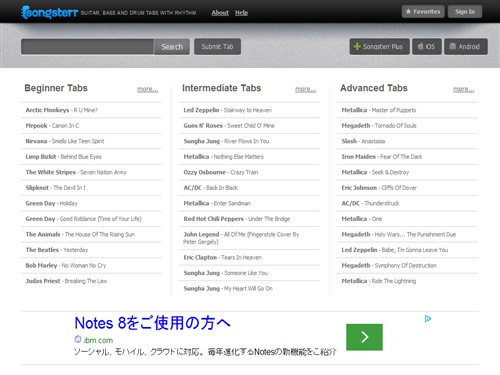Click the Songsterr logo
The image size is (500, 375).
pos(49,12)
